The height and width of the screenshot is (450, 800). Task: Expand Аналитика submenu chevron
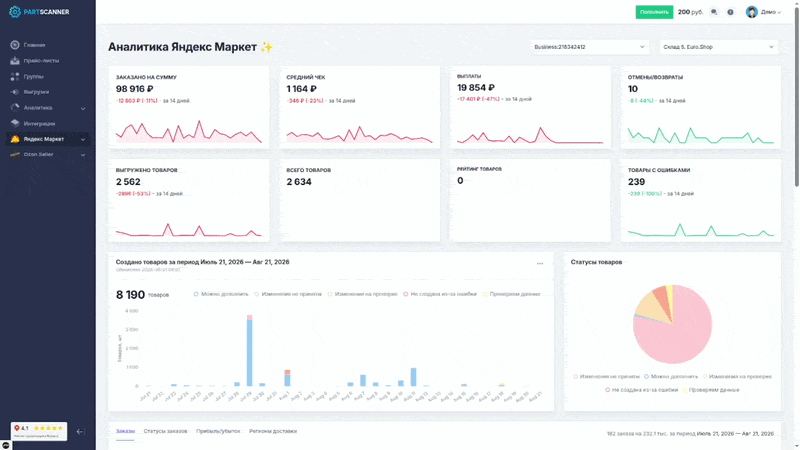(83, 108)
